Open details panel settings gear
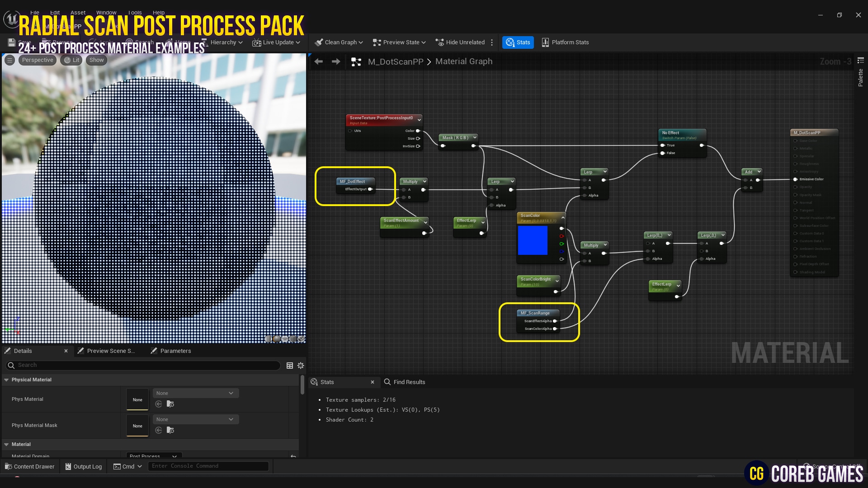The image size is (868, 488). pos(301,366)
